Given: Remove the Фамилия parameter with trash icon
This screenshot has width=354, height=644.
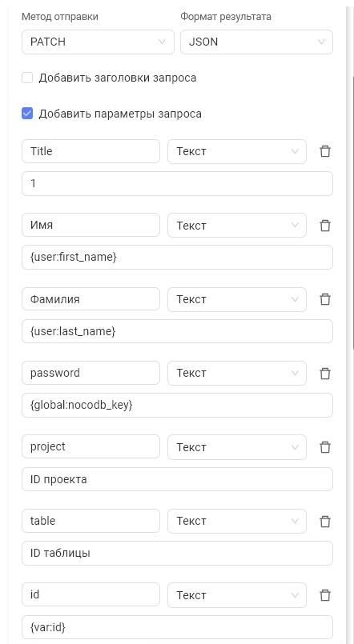Looking at the screenshot, I should pyautogui.click(x=325, y=299).
